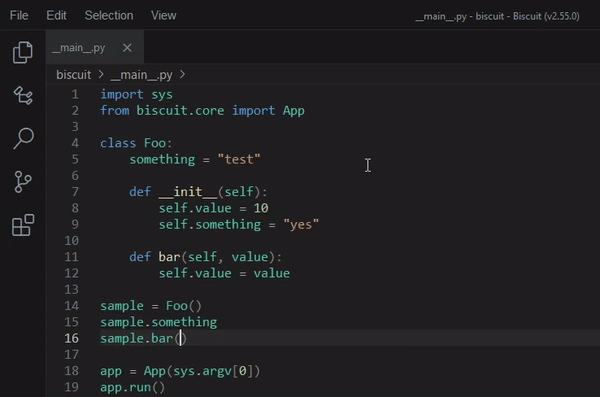Open the Selection menu
600x397 pixels.
109,15
